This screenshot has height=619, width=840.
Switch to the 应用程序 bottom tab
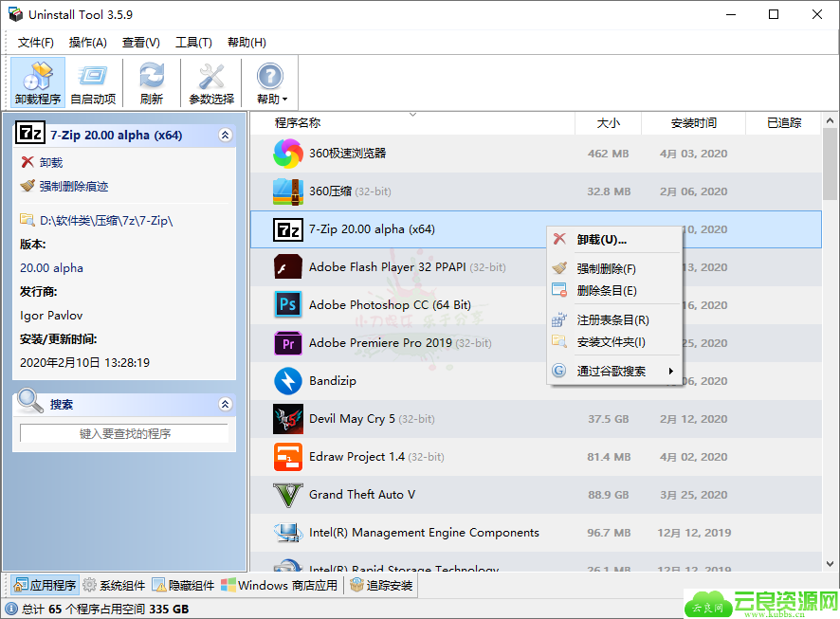click(45, 585)
